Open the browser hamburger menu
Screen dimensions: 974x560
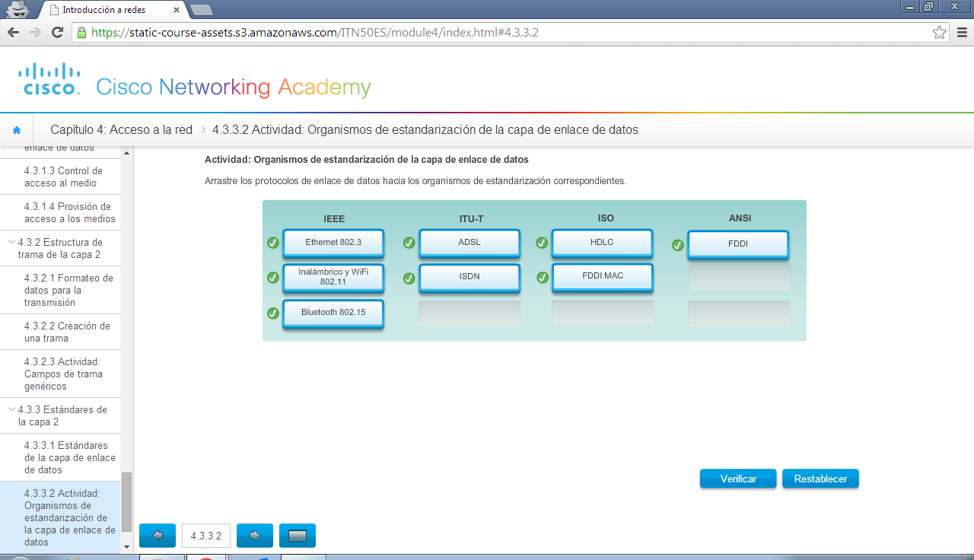tap(960, 33)
